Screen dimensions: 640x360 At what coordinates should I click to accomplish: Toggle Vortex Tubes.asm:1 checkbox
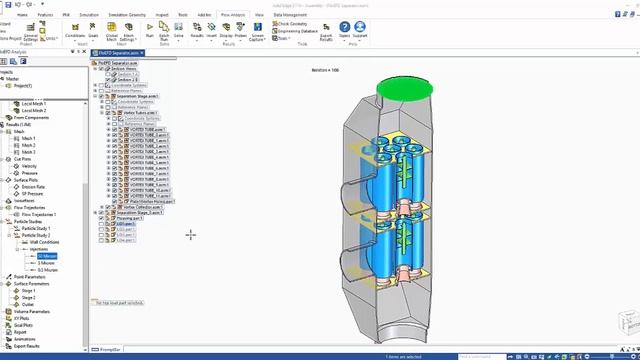tap(108, 113)
